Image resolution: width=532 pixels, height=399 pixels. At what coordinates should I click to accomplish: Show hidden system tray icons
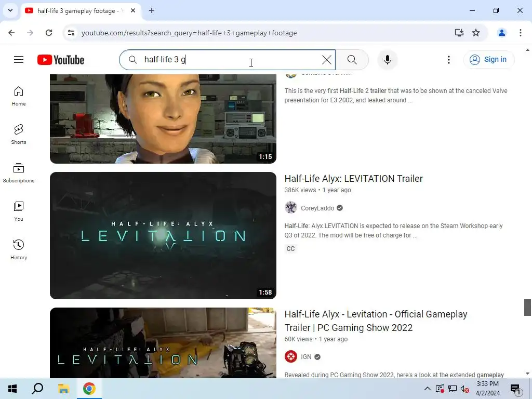point(428,389)
